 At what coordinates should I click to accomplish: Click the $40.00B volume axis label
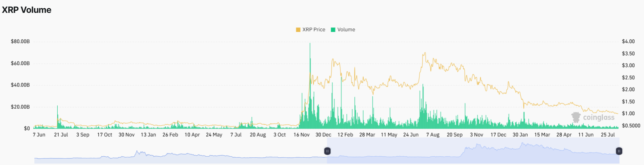tap(20, 85)
